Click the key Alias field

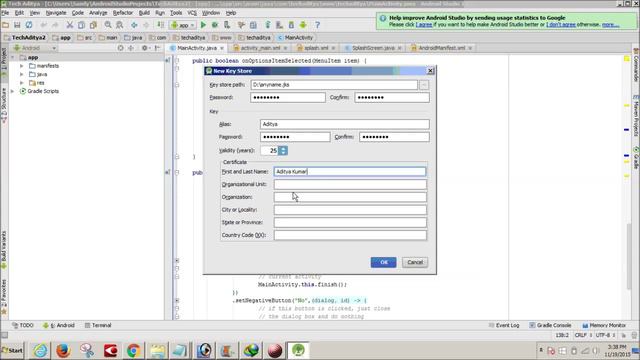[345, 124]
